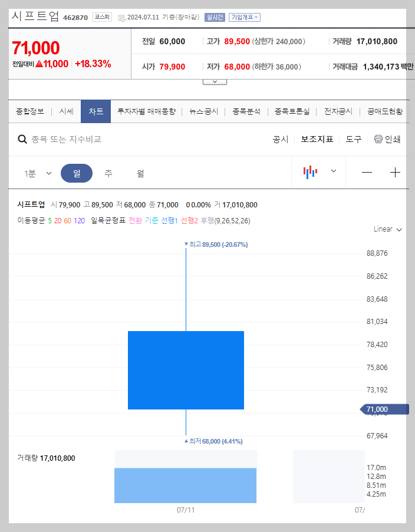
Task: Open the 종목토론실 tab
Action: point(292,111)
